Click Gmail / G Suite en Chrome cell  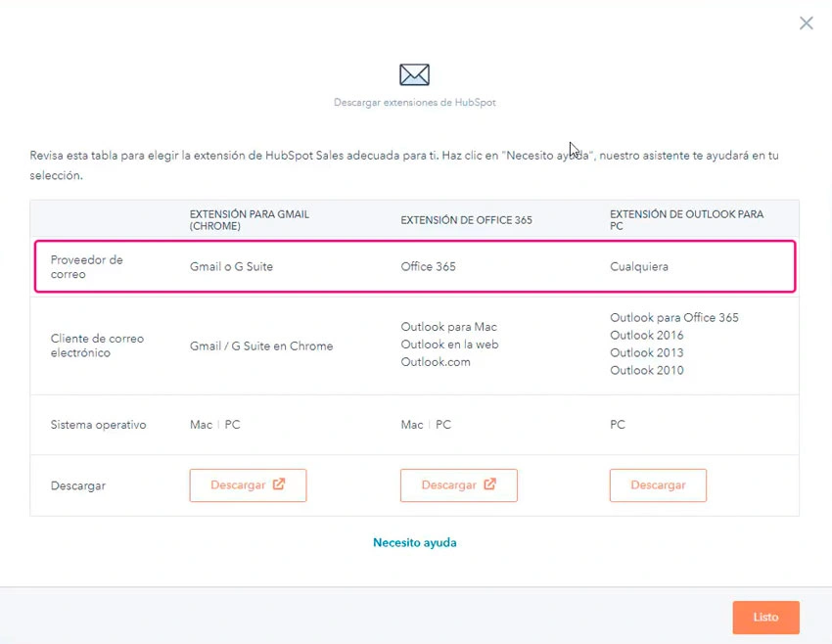261,345
